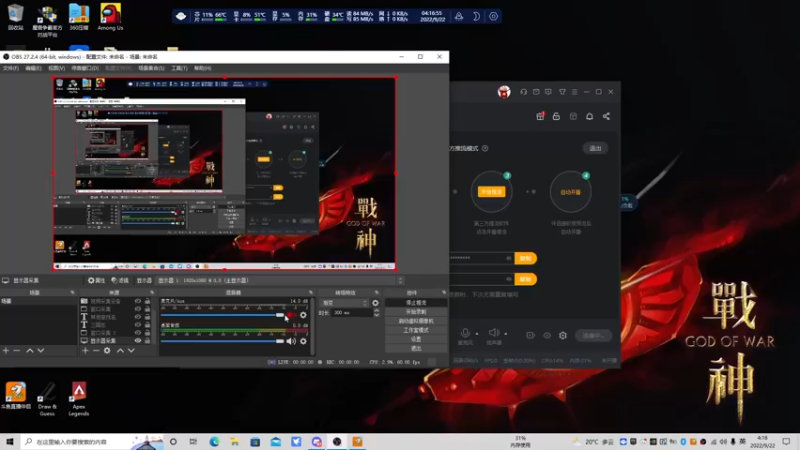Open Douyu gift box icon with red badge
This screenshot has height=450, width=800.
(x=540, y=116)
